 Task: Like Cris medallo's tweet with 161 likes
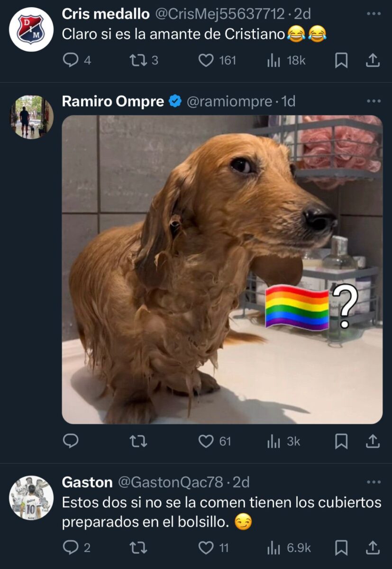point(206,60)
